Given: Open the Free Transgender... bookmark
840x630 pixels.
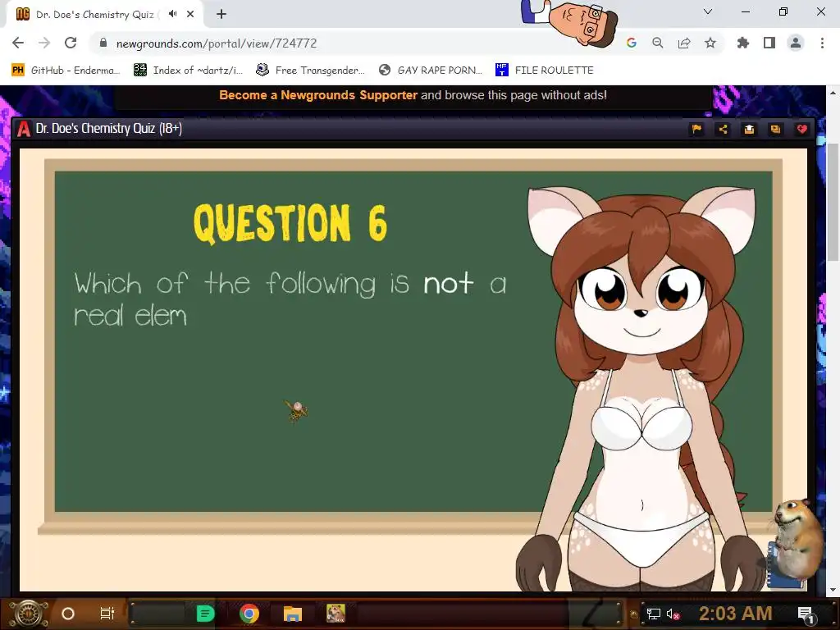Looking at the screenshot, I should tap(311, 71).
